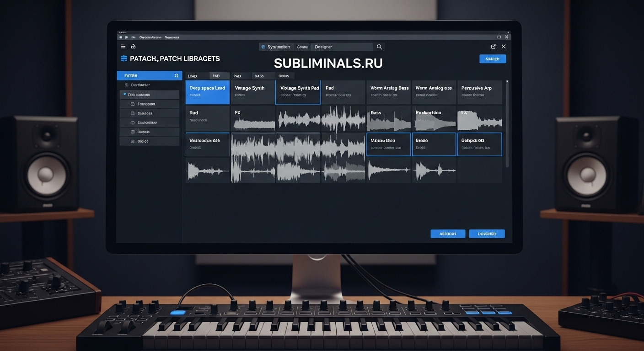Click the pop-out window icon
The height and width of the screenshot is (351, 644).
point(493,47)
